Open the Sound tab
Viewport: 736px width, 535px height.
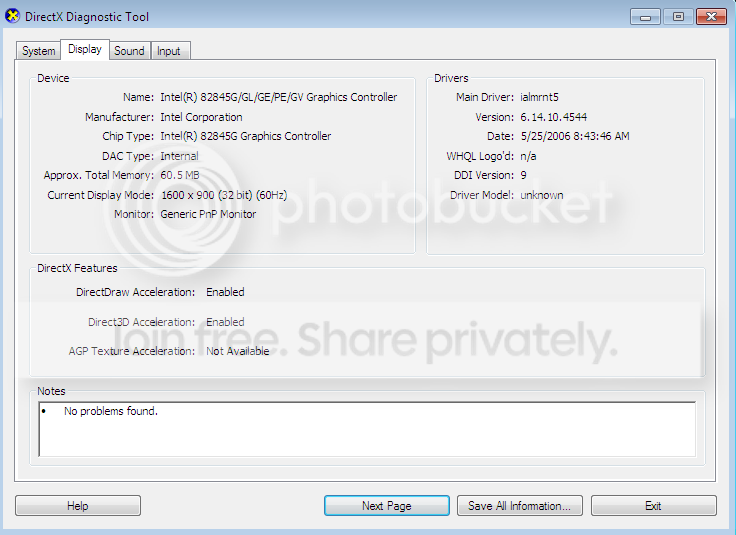point(130,51)
